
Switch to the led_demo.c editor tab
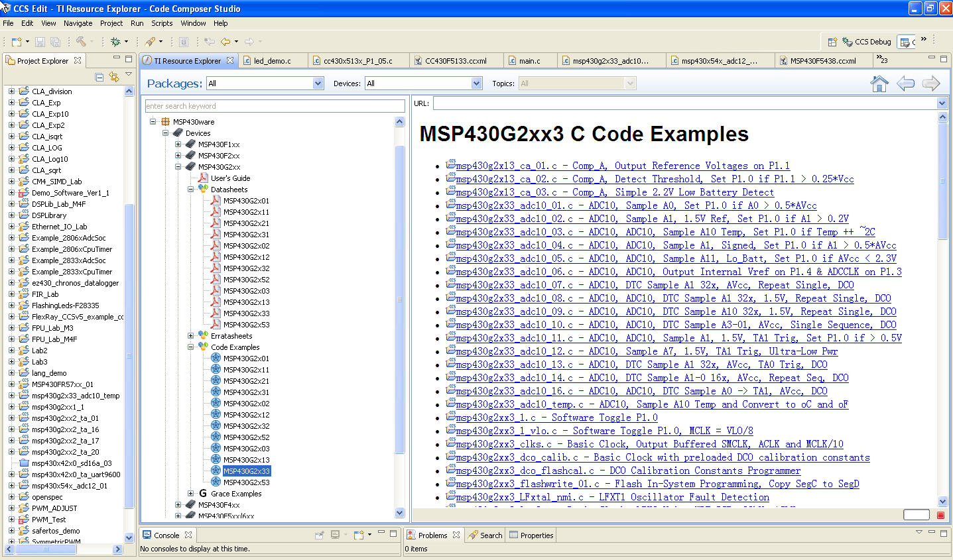(272, 61)
